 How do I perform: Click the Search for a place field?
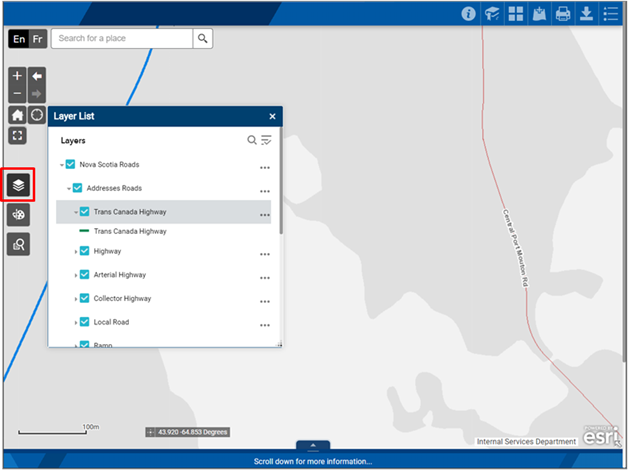(122, 38)
